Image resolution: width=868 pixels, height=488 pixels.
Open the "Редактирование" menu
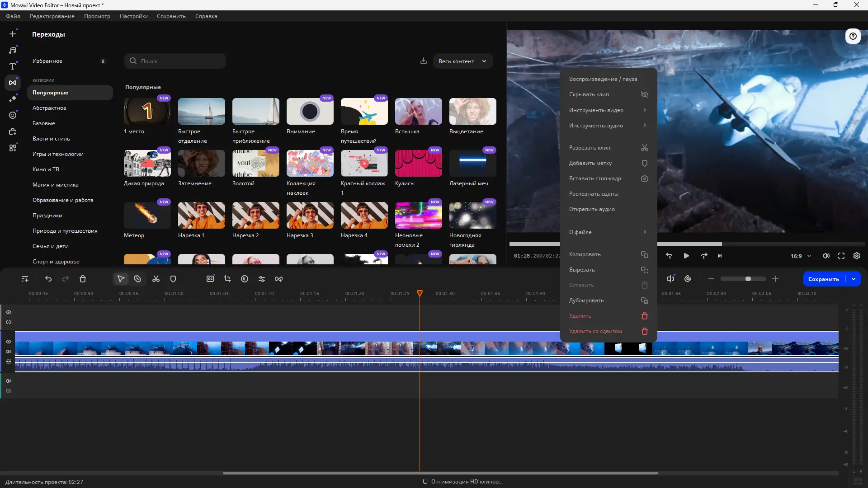click(x=52, y=16)
